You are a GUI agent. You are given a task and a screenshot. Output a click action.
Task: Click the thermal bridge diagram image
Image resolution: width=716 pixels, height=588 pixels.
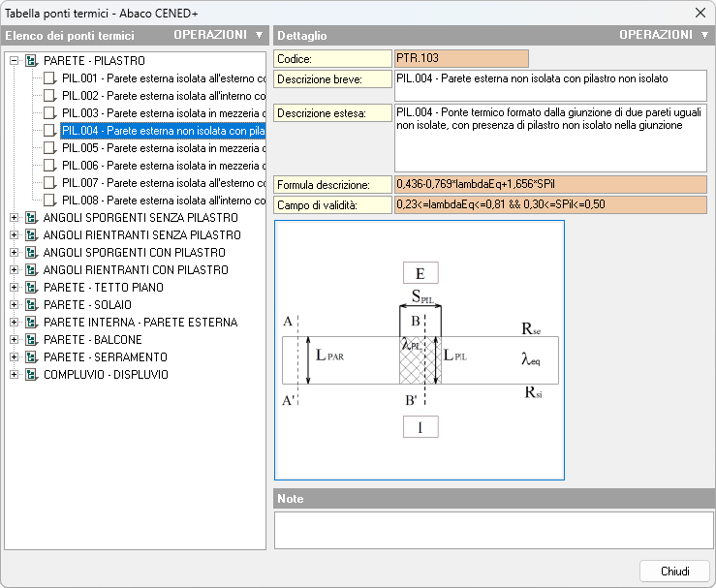coord(419,350)
